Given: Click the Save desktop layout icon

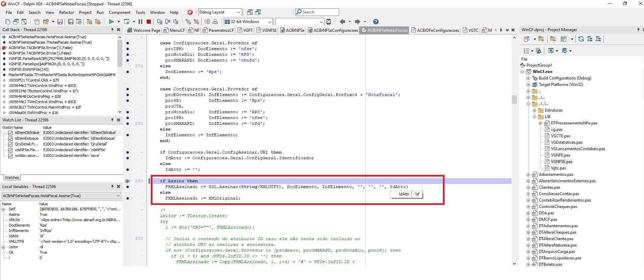Looking at the screenshot, I should pyautogui.click(x=250, y=12).
